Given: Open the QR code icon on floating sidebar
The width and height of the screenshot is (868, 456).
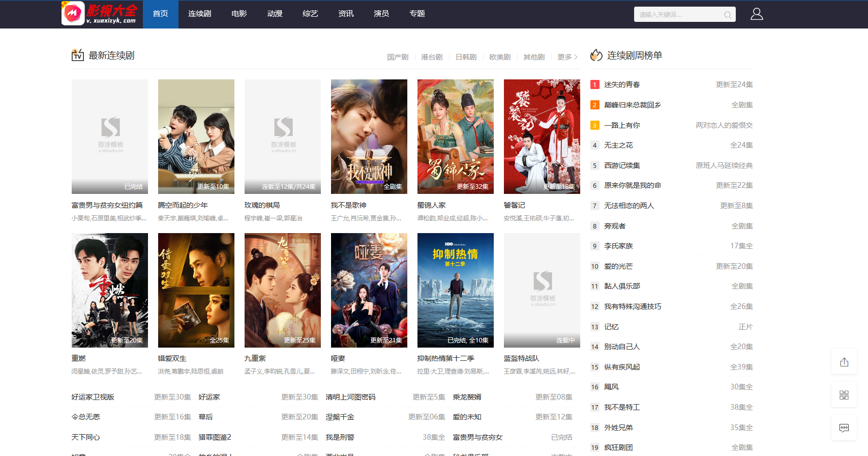Looking at the screenshot, I should point(844,395).
